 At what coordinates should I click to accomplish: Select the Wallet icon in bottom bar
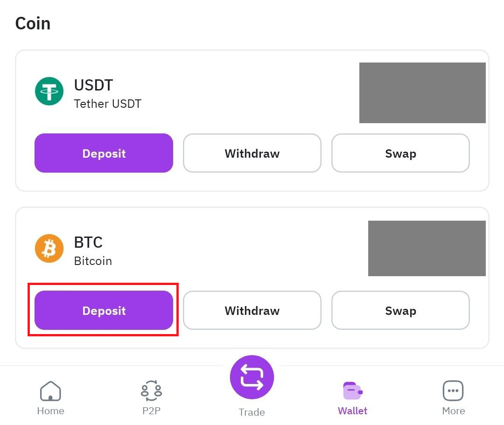(x=352, y=390)
